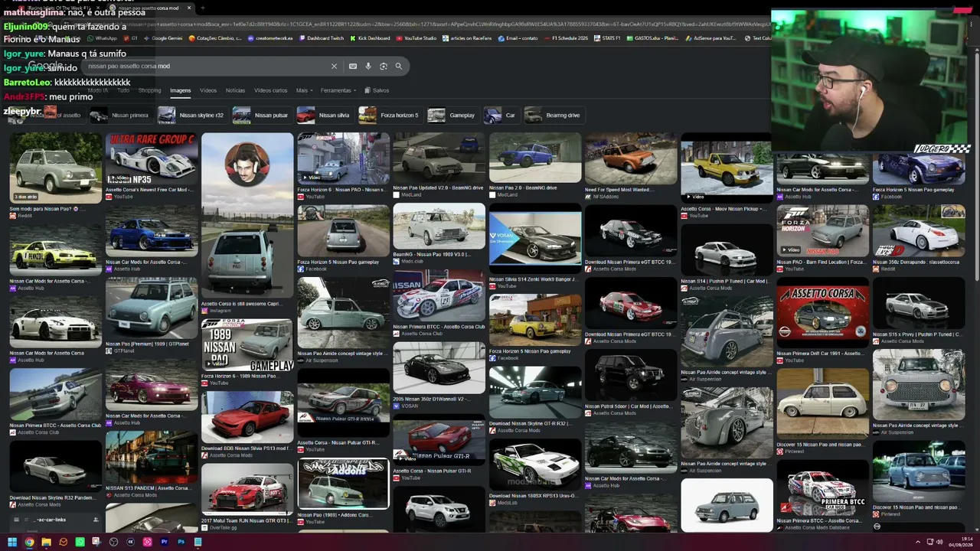Open Photoshop from the taskbar
The image size is (980, 551).
(x=181, y=542)
